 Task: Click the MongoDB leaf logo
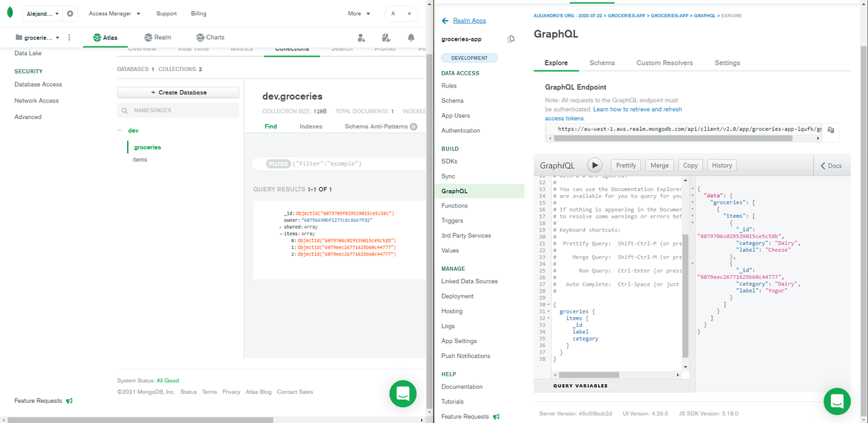[x=10, y=13]
